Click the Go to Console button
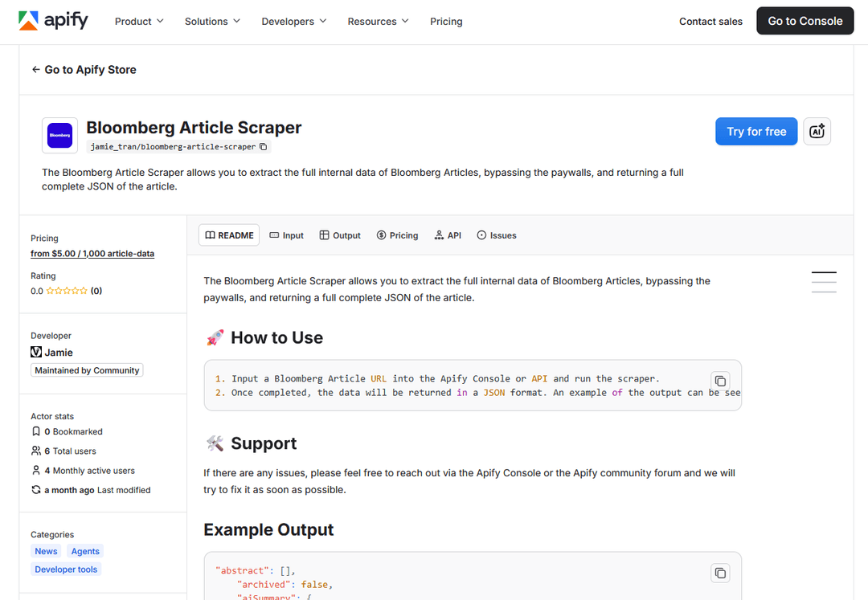Screen dimensions: 868x600 [x=805, y=21]
